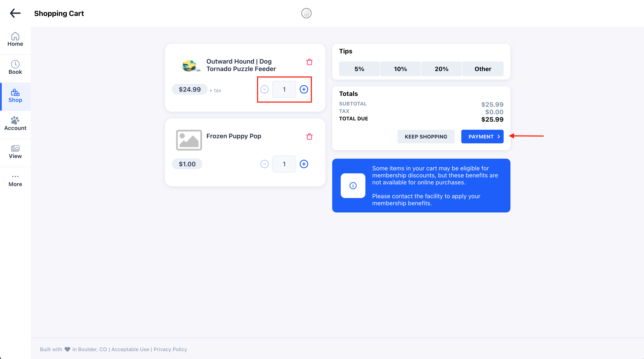
Task: Open the Home sidebar item
Action: [15, 40]
